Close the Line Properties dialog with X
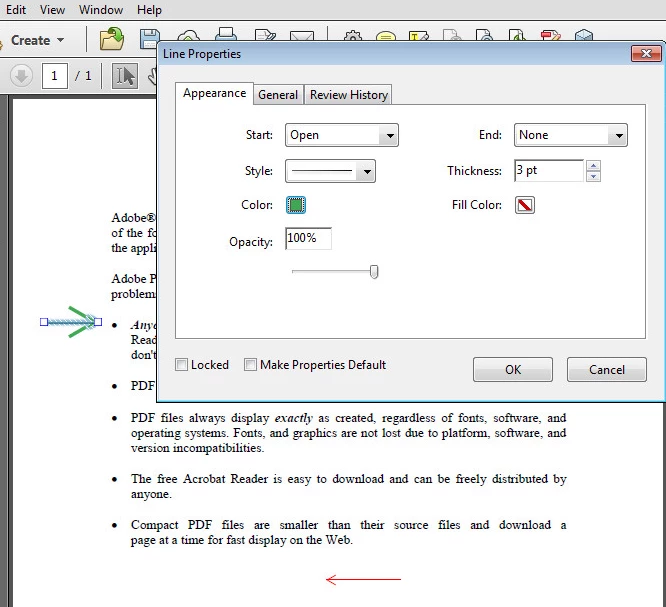 pyautogui.click(x=646, y=54)
